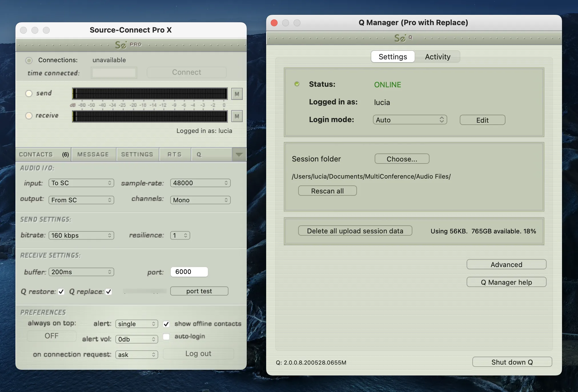Mute the send meter with M button

[237, 94]
